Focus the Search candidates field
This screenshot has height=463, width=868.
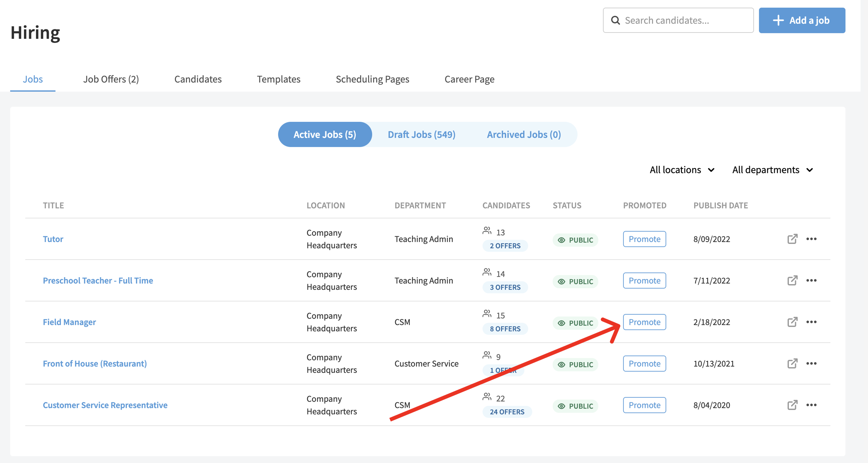(678, 20)
